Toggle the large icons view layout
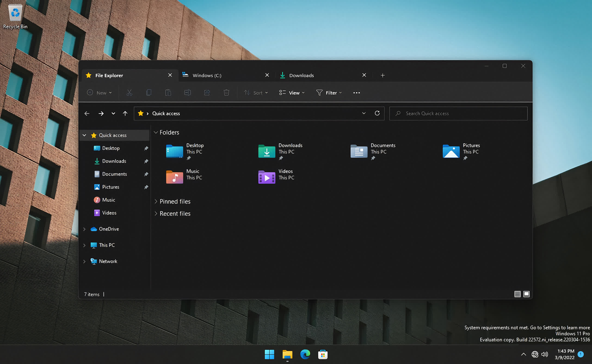592x364 pixels. [526, 294]
